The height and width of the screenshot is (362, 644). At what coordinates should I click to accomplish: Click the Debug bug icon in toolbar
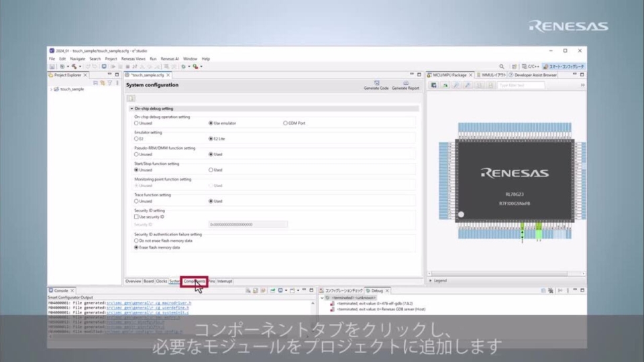tap(184, 66)
